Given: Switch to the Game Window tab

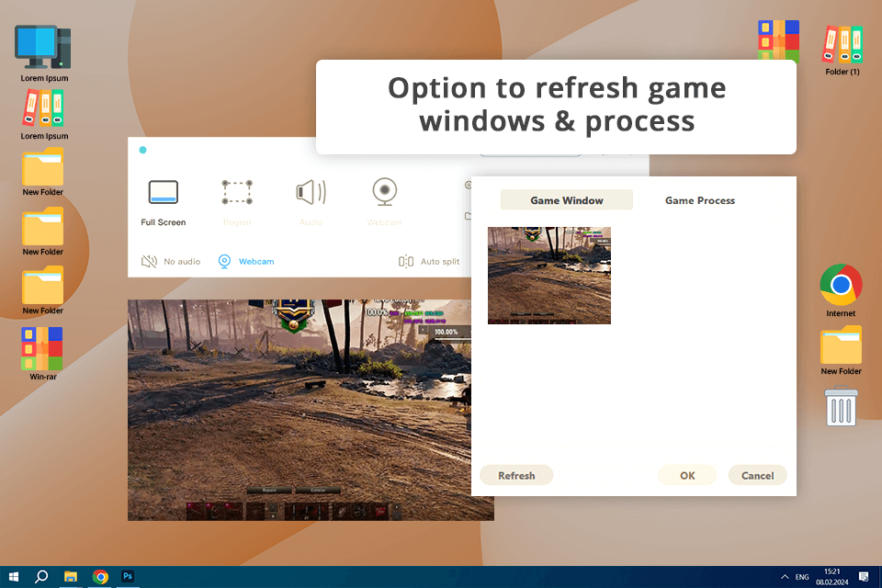Looking at the screenshot, I should pos(567,200).
